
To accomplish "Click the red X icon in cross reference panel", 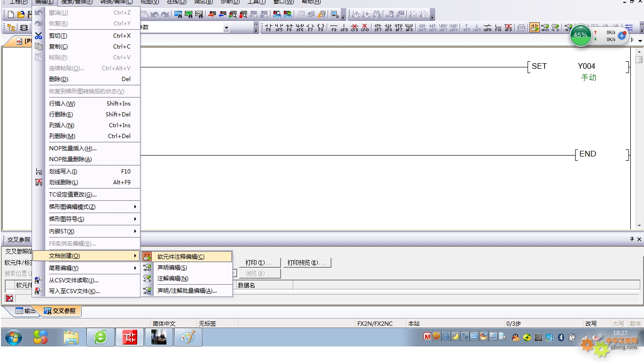I will click(x=9, y=298).
